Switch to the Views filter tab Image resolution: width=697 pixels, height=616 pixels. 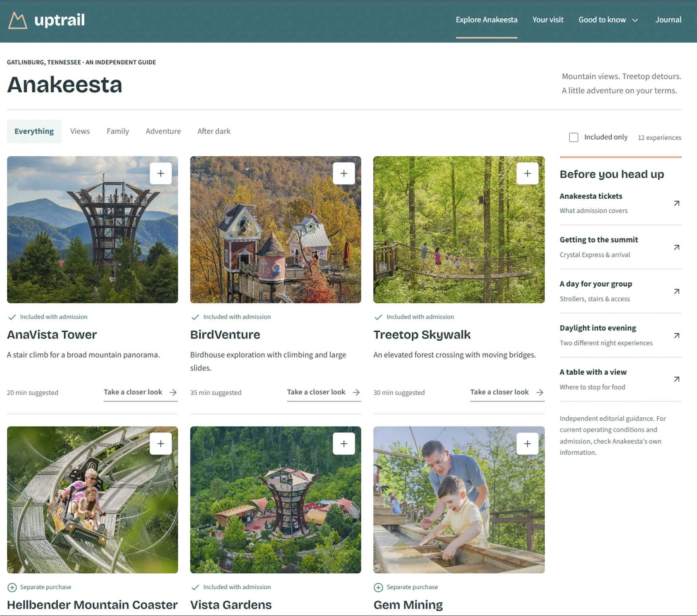80,131
